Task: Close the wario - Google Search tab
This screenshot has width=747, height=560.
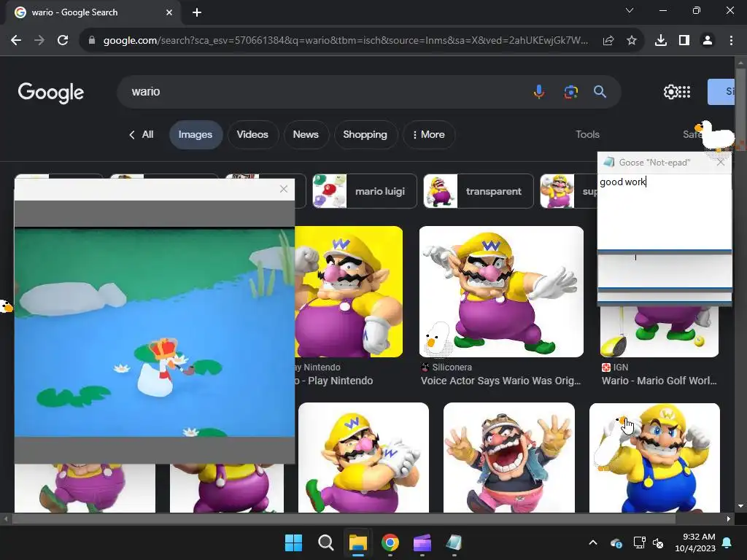Action: pos(169,12)
